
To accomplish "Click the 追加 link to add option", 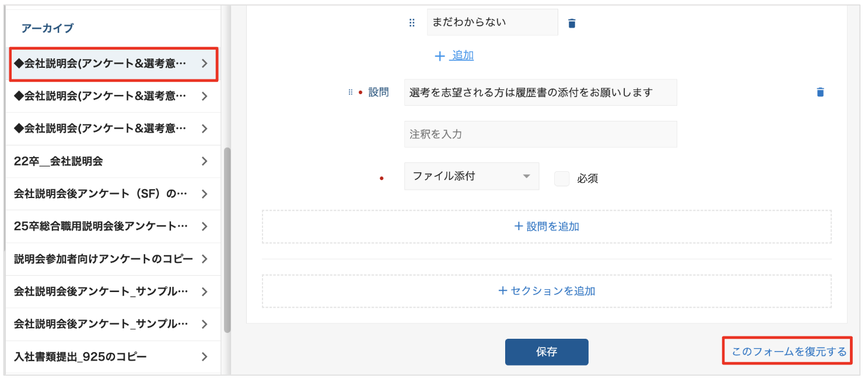I will click(463, 56).
